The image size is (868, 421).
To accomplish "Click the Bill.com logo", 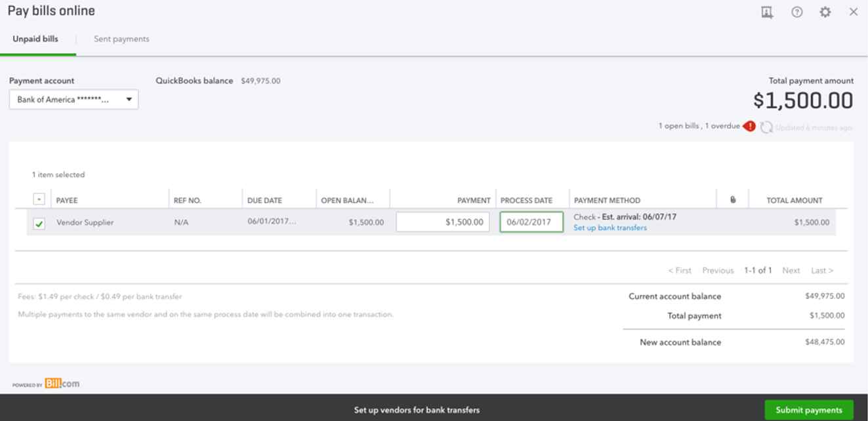I will pyautogui.click(x=62, y=384).
